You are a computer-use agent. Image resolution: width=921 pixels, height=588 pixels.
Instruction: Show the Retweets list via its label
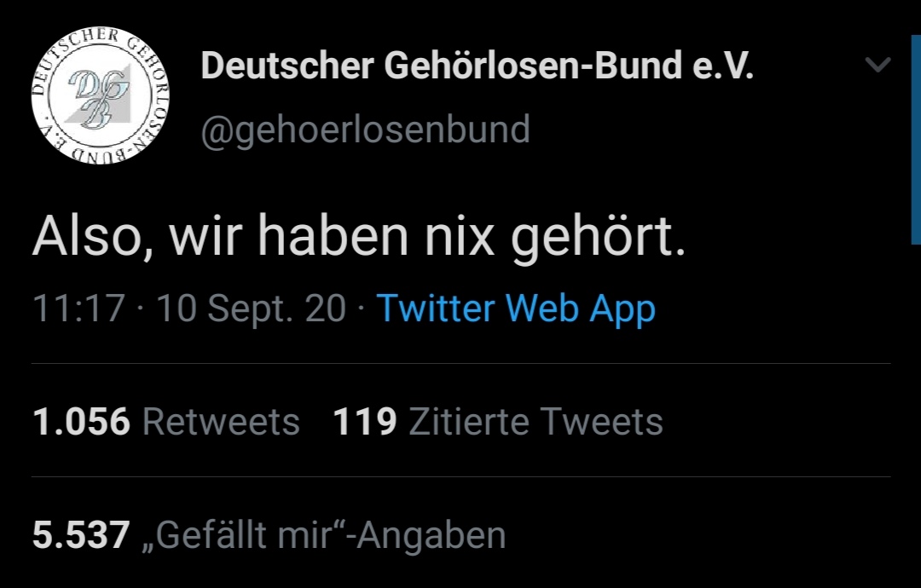click(221, 422)
